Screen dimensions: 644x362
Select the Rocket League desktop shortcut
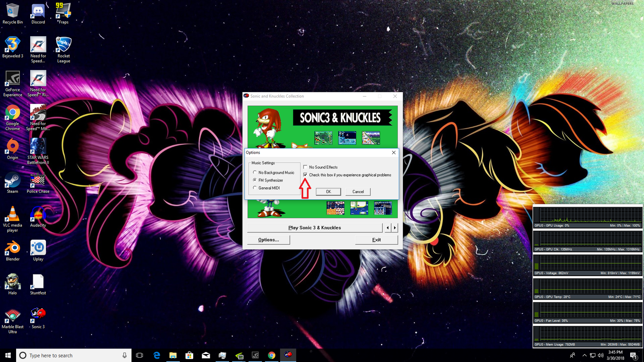(64, 50)
